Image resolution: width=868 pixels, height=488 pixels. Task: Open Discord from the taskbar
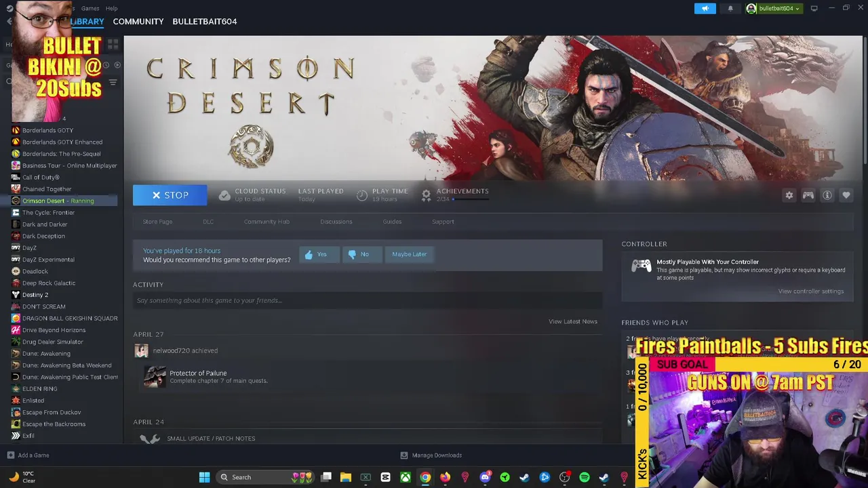coord(485,477)
